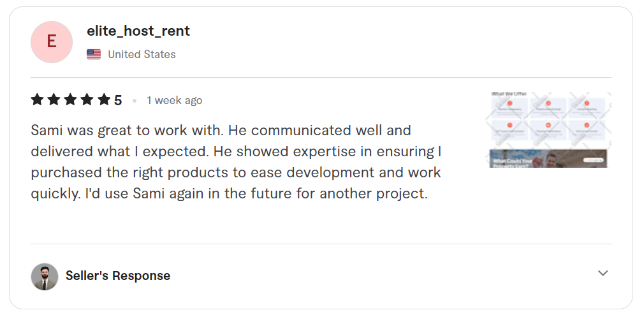Click the seller's profile photo
This screenshot has width=644, height=317.
pos(45,276)
